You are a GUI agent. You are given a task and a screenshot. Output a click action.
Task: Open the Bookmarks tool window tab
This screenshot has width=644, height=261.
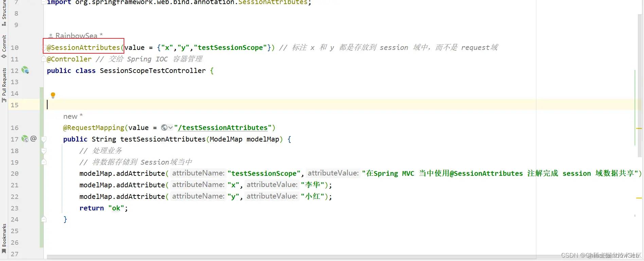[x=4, y=239]
